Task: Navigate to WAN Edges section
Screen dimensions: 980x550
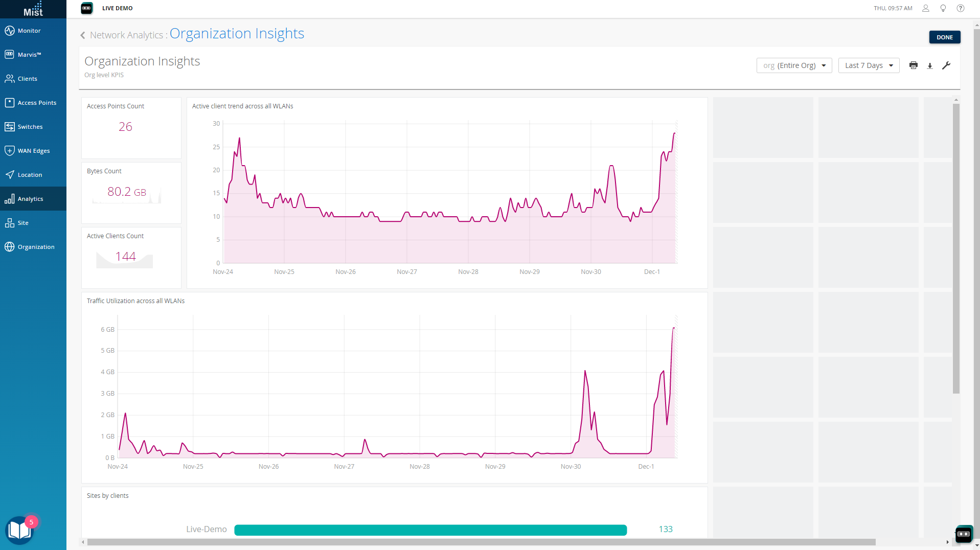Action: point(34,151)
